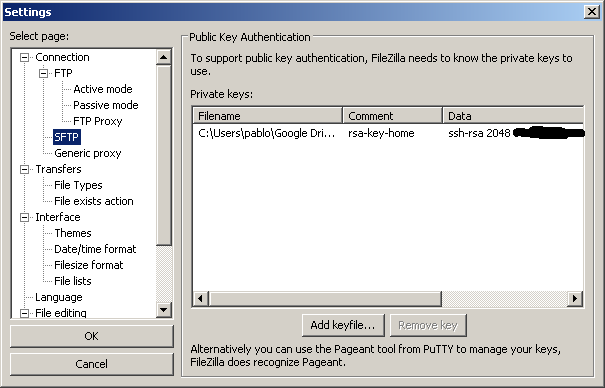This screenshot has height=388, width=605.
Task: Open Date/time format page
Action: [95, 249]
